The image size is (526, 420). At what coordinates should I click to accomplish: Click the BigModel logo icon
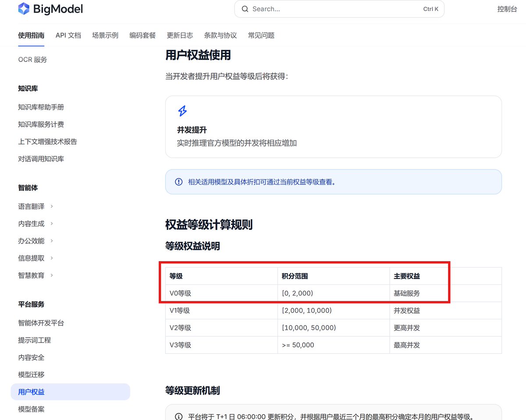click(x=24, y=9)
